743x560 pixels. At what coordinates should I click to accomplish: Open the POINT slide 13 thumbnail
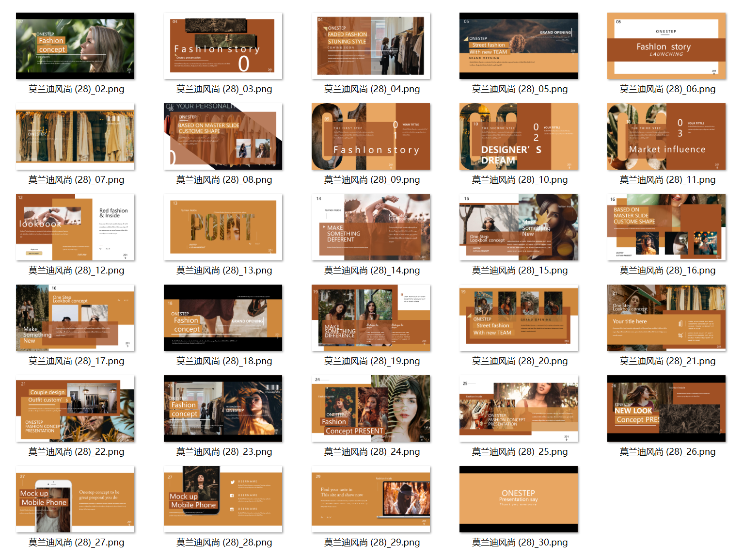(x=223, y=227)
